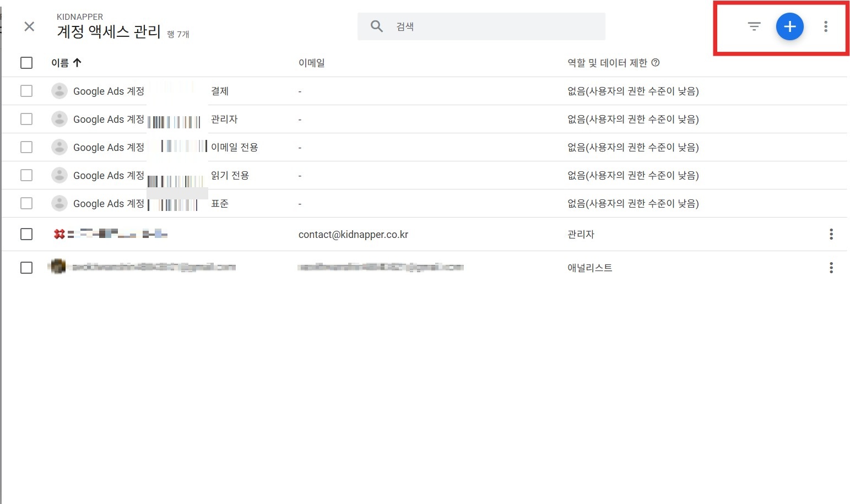Viewport: 850px width, 504px height.
Task: Click the email contact@kidnapper.co.kr
Action: pos(353,234)
